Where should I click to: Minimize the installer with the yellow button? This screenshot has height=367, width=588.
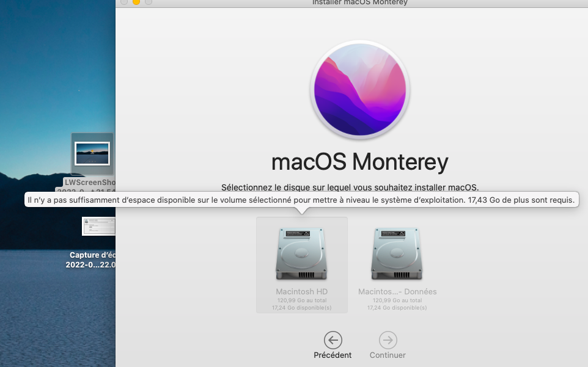pos(136,2)
